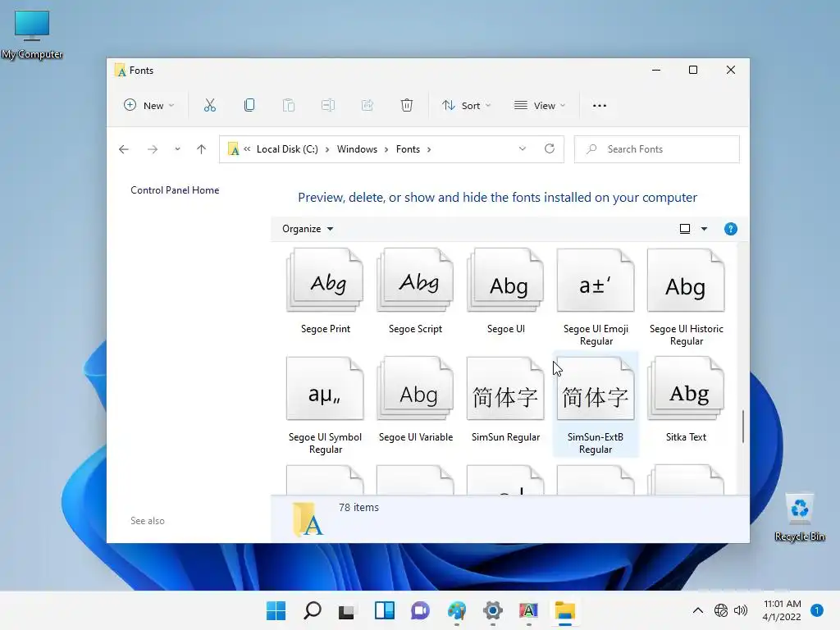
Task: Open the View dropdown menu
Action: [540, 106]
